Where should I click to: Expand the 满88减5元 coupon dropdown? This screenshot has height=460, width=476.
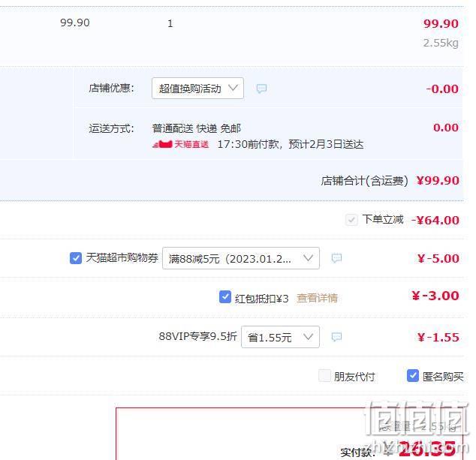(x=241, y=258)
